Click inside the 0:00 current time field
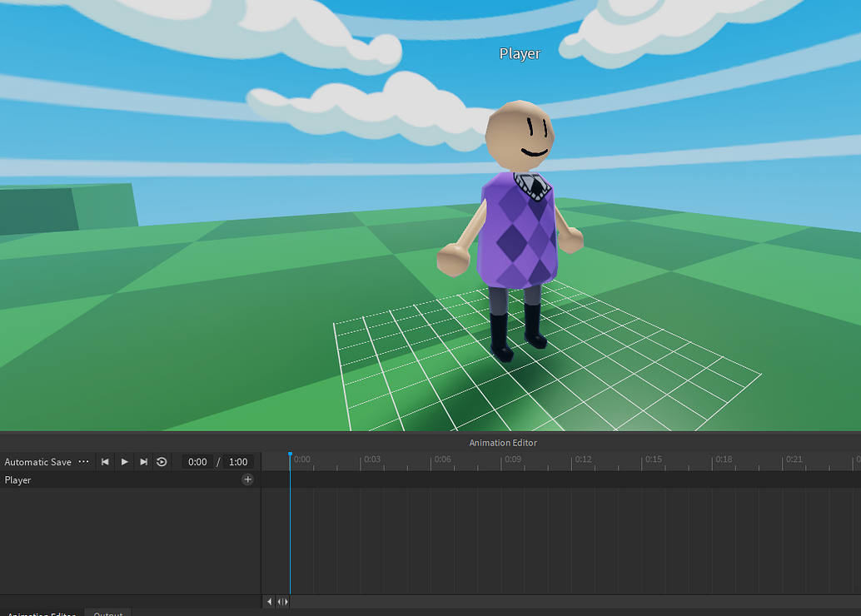Viewport: 861px width, 616px height. pyautogui.click(x=197, y=462)
